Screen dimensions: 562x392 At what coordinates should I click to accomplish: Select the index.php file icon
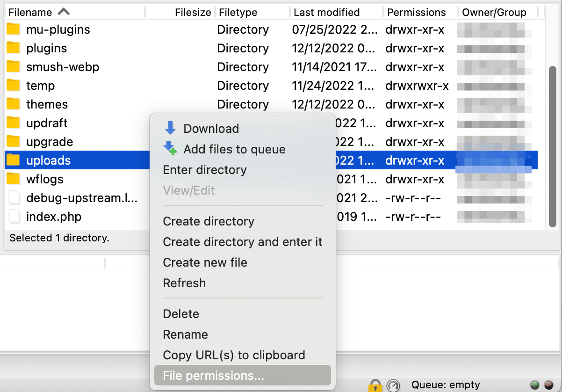[14, 216]
